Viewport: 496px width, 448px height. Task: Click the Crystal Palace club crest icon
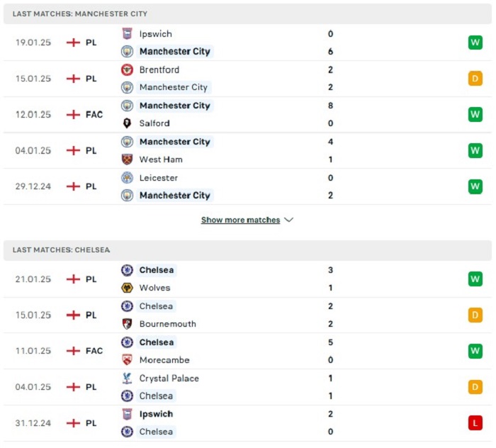pyautogui.click(x=127, y=378)
